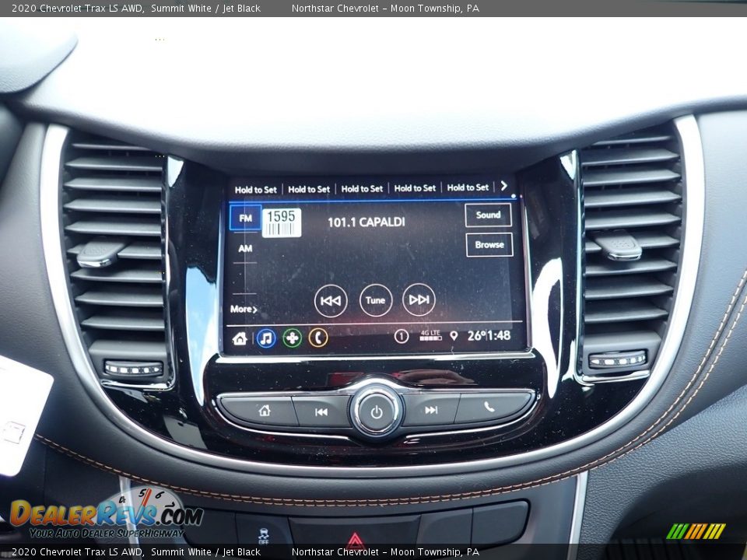Screen dimensions: 747x560
Task: Tap the first Hold to Set preset
Action: [255, 188]
